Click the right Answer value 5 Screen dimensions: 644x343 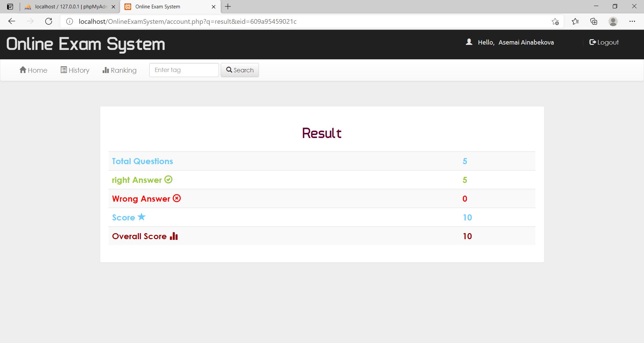[x=465, y=180]
